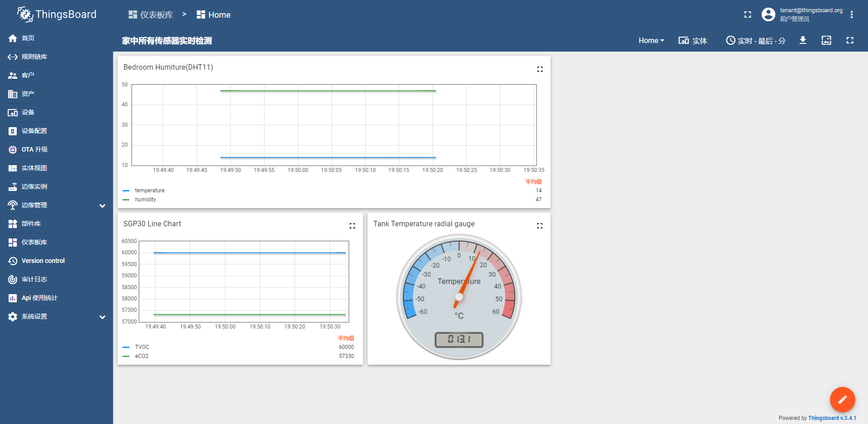
Task: Click the dashboard image screenshot icon
Action: point(826,40)
